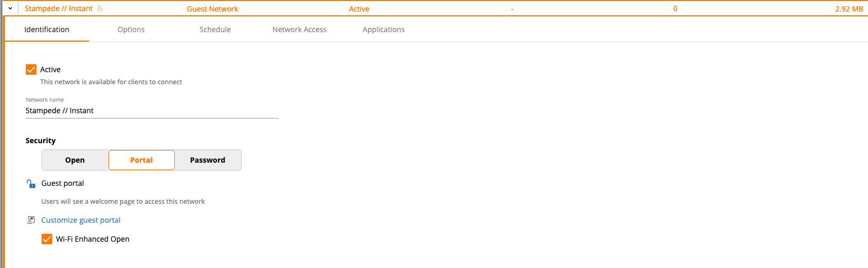Choose Password security mode
This screenshot has height=268, width=868.
tap(208, 160)
